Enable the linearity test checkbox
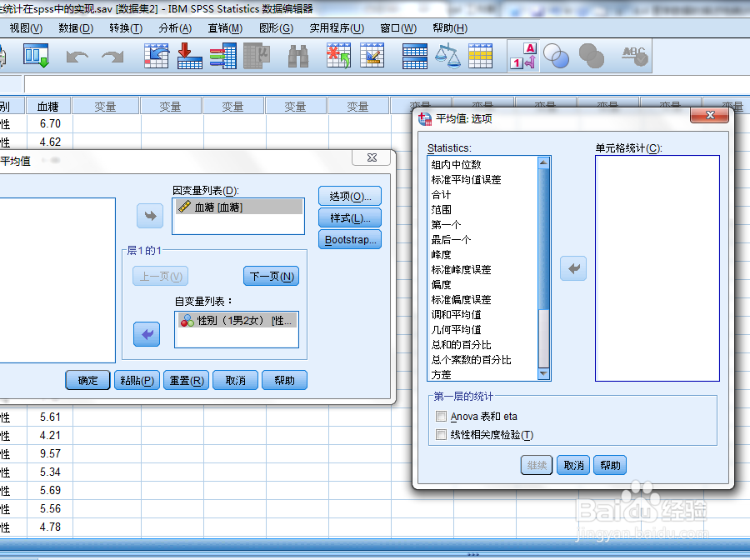 [x=441, y=435]
